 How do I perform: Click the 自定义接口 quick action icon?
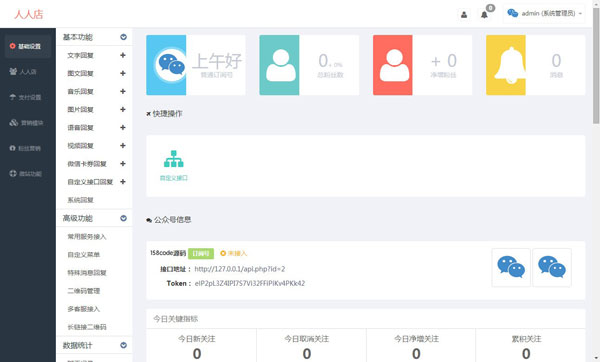click(x=174, y=159)
